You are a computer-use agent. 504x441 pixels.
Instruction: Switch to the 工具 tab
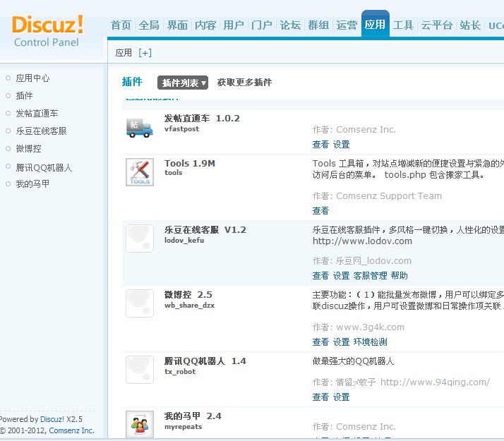(x=403, y=25)
